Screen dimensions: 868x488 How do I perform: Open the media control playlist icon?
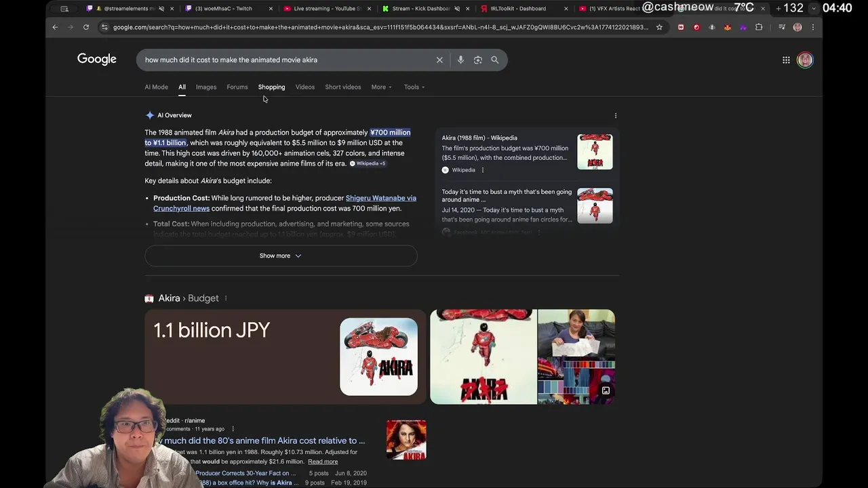click(x=781, y=27)
